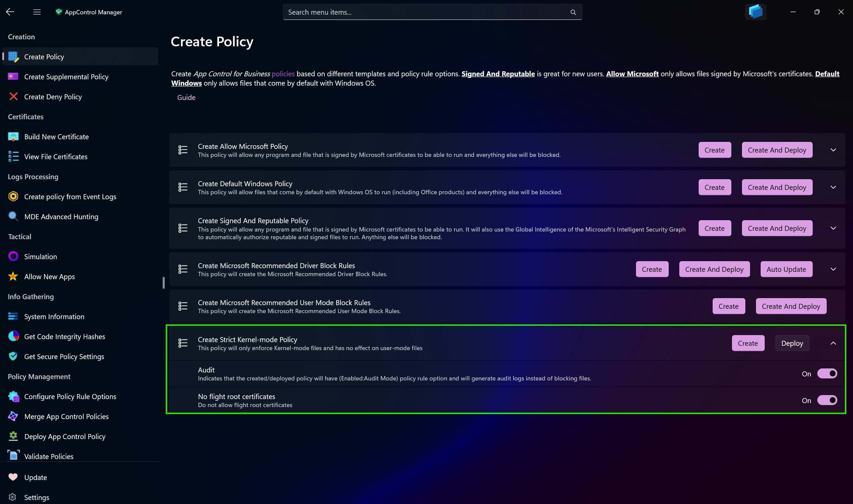This screenshot has height=504, width=853.
Task: Click the red X Create Deny Policy icon
Action: pyautogui.click(x=13, y=97)
